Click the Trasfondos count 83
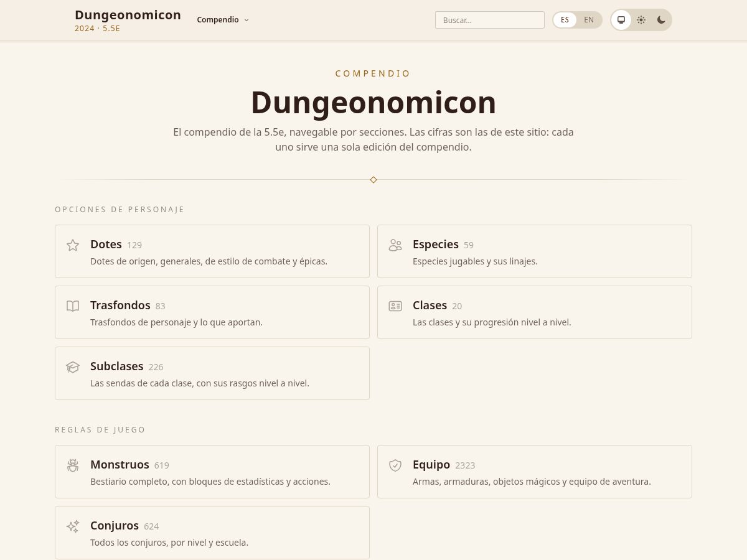 [161, 306]
